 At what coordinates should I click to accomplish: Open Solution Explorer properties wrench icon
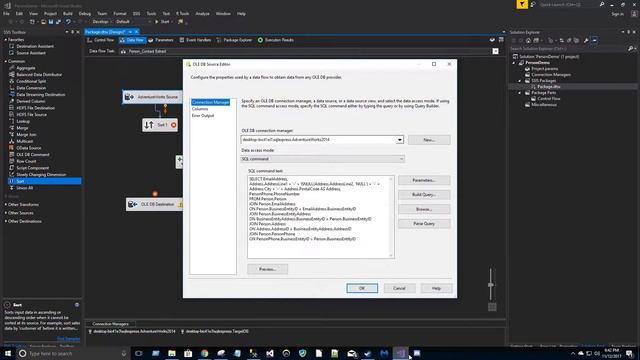(586, 40)
